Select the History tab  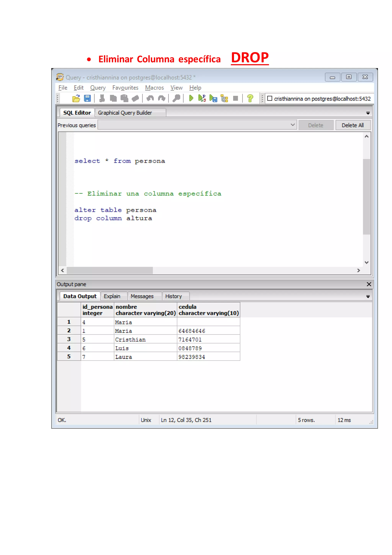[176, 296]
